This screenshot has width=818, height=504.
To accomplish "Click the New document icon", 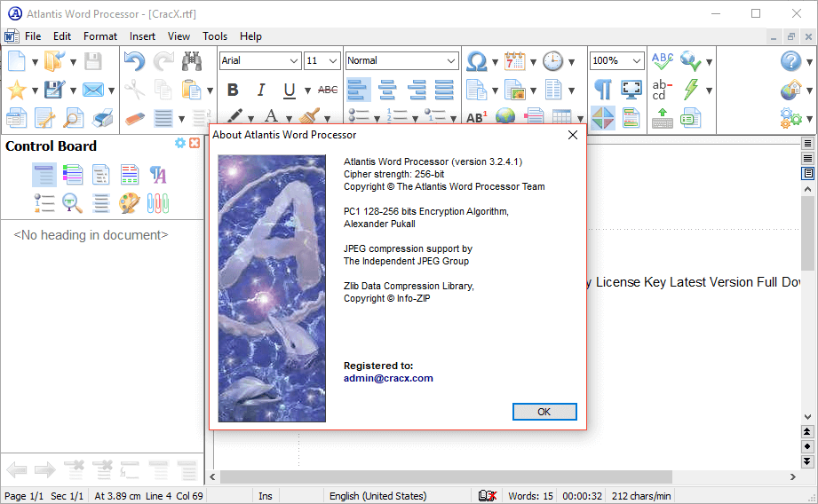I will coord(16,61).
